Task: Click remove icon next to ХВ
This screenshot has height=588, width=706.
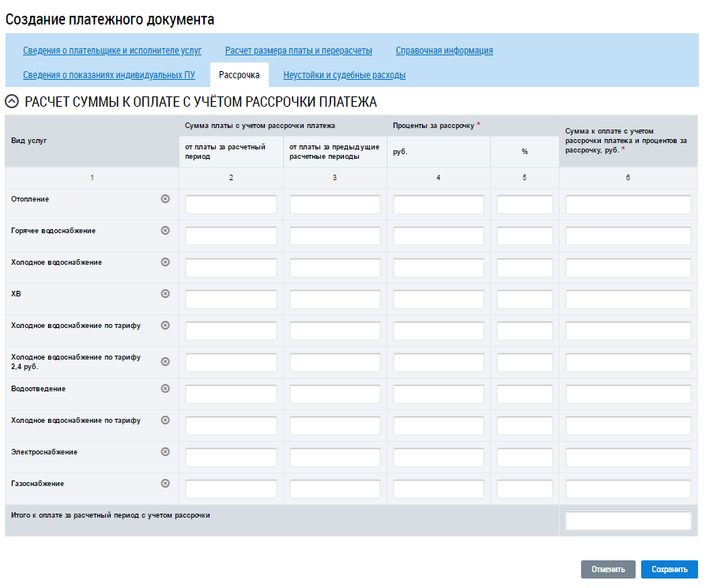Action: (x=165, y=294)
